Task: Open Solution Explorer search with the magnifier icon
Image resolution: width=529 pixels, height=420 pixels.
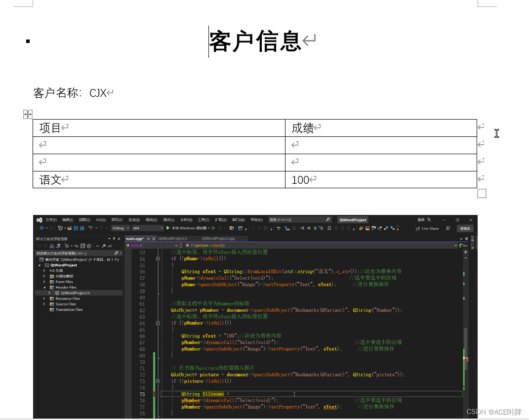Action: (116, 253)
